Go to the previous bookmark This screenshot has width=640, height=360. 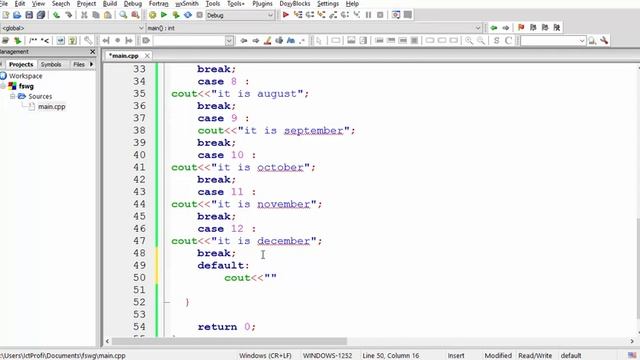(533, 28)
